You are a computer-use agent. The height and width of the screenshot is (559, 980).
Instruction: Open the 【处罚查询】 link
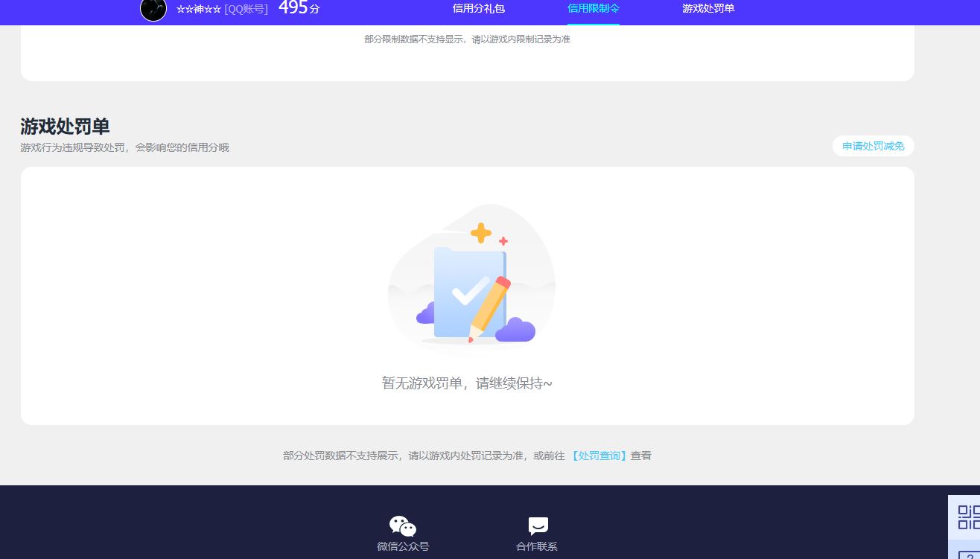click(x=598, y=456)
